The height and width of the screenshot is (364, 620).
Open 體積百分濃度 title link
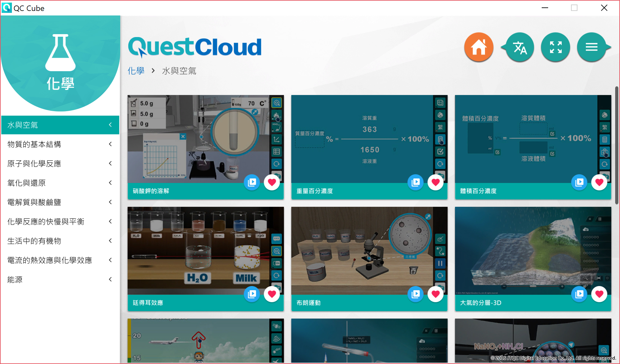click(x=478, y=191)
